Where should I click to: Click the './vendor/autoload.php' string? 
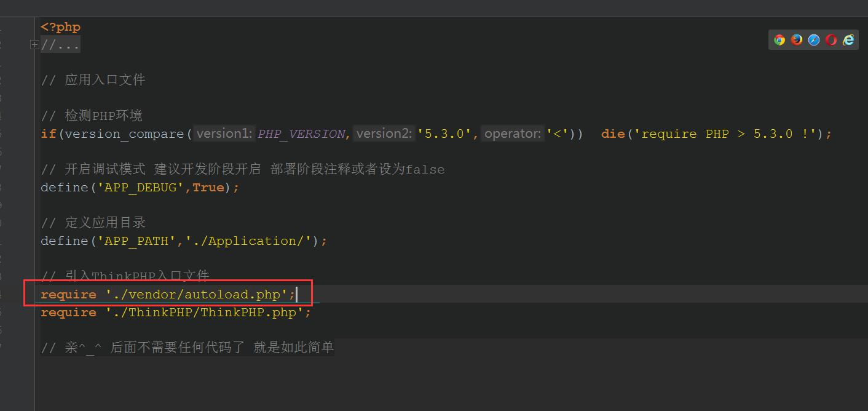197,294
